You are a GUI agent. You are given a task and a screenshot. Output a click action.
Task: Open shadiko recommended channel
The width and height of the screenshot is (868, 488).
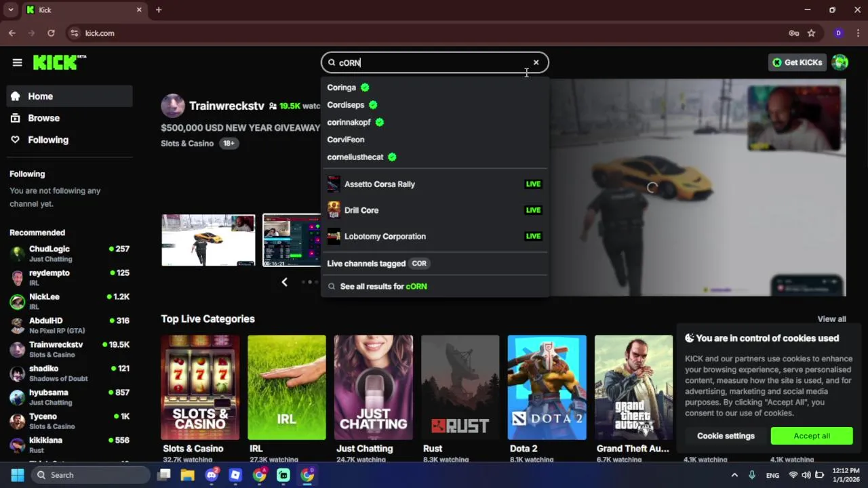click(70, 373)
